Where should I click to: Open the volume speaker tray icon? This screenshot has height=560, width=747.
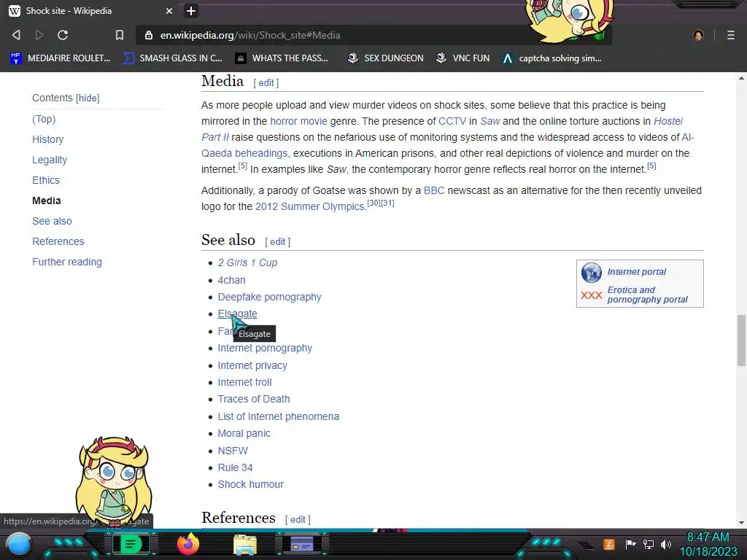click(666, 544)
